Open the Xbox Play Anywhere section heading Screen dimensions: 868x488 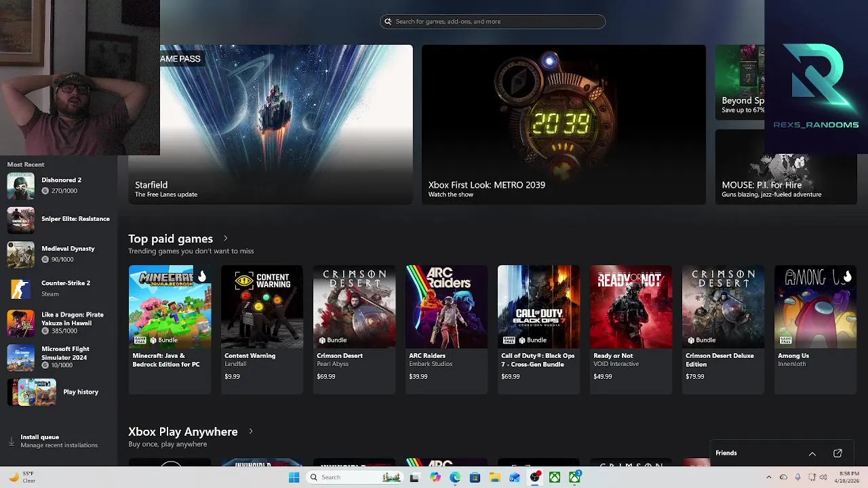[183, 432]
